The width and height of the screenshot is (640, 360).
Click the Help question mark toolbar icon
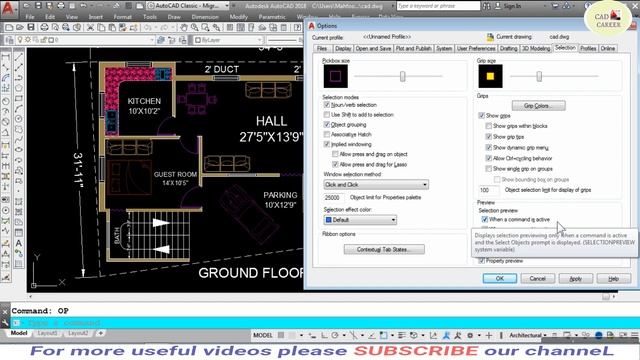pos(297,27)
